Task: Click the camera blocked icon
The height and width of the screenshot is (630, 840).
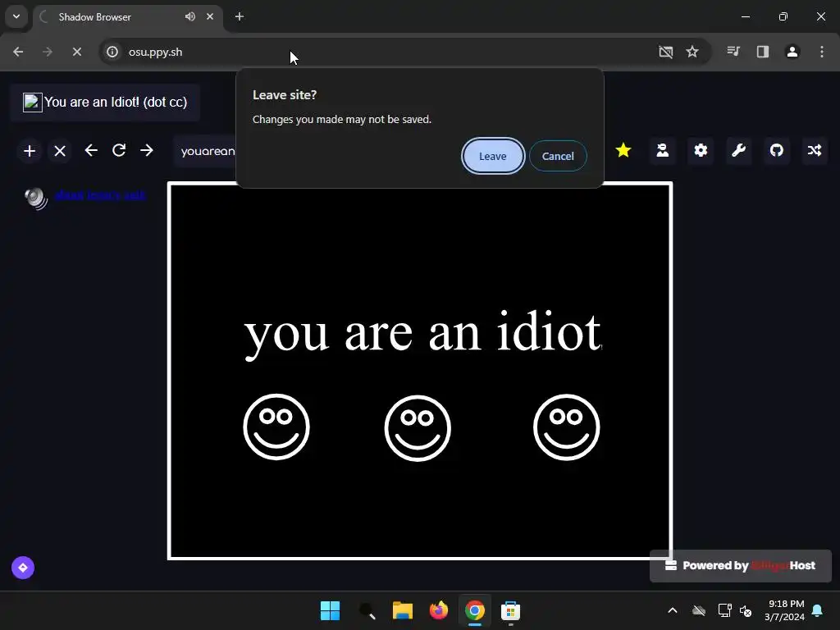Action: [x=666, y=52]
